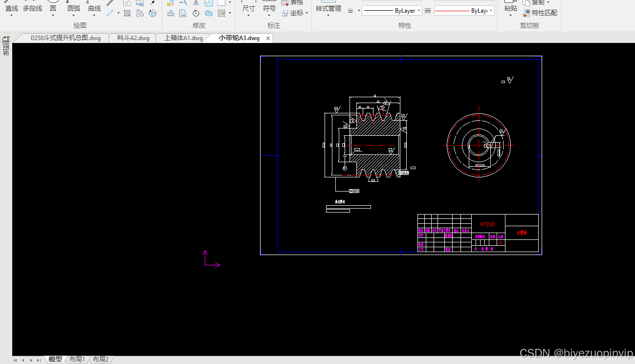Image resolution: width=635 pixels, height=364 pixels.
Task: Switch to the 布局1 layout tab
Action: point(77,360)
